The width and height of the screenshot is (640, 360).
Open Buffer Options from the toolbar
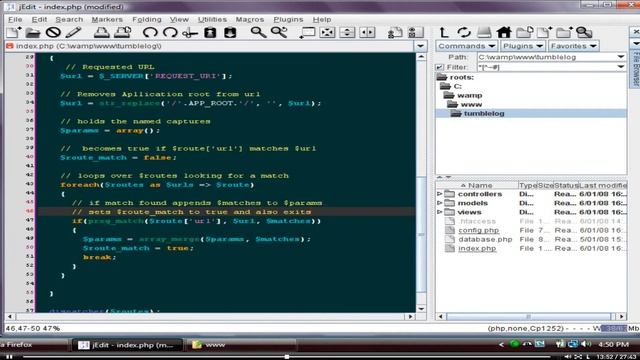pos(395,32)
